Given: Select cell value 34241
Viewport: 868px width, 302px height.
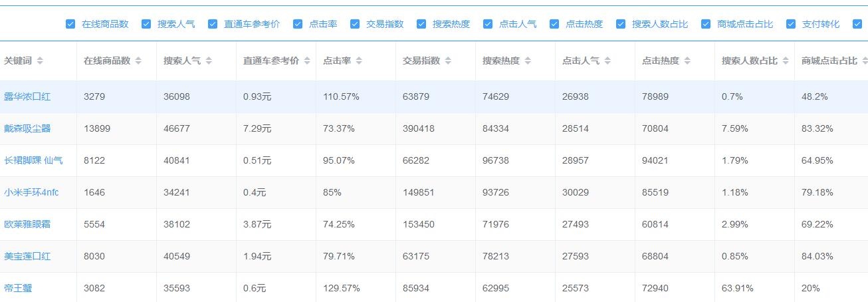Looking at the screenshot, I should click(x=177, y=192).
